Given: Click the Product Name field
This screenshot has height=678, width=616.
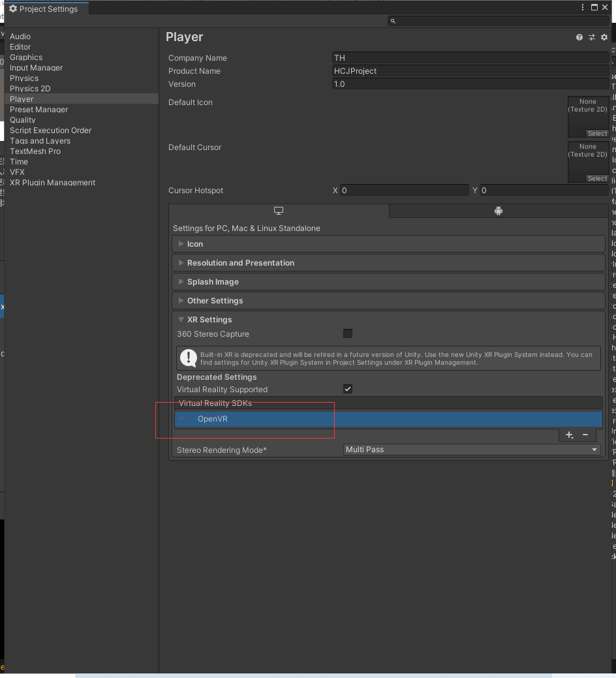Looking at the screenshot, I should [x=470, y=71].
